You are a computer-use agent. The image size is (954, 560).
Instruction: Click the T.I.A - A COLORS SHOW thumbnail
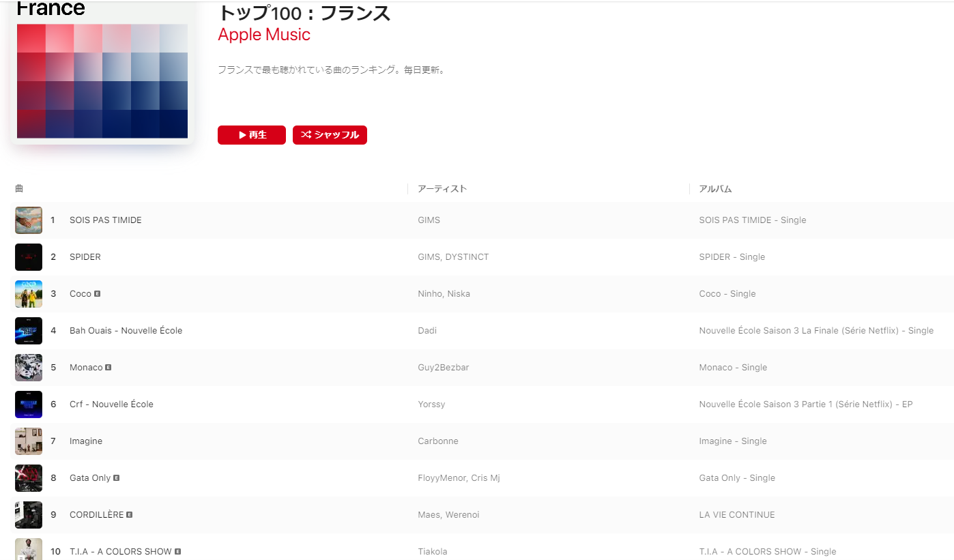[x=29, y=549]
